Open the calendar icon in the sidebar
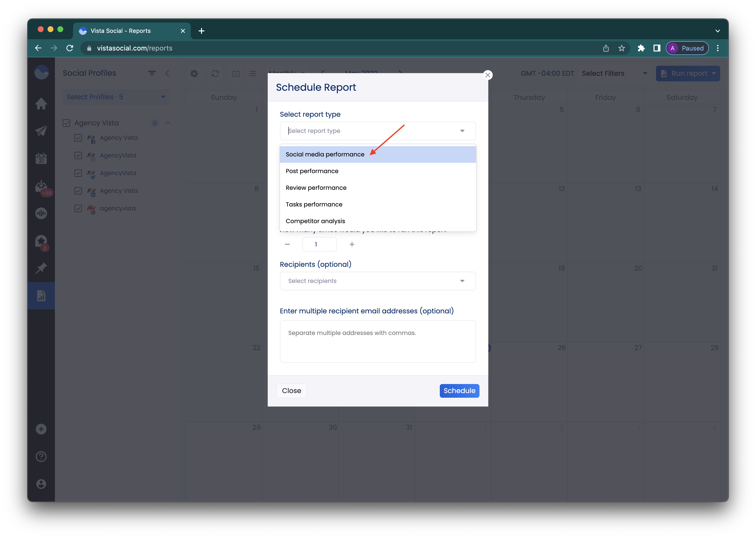 click(41, 158)
